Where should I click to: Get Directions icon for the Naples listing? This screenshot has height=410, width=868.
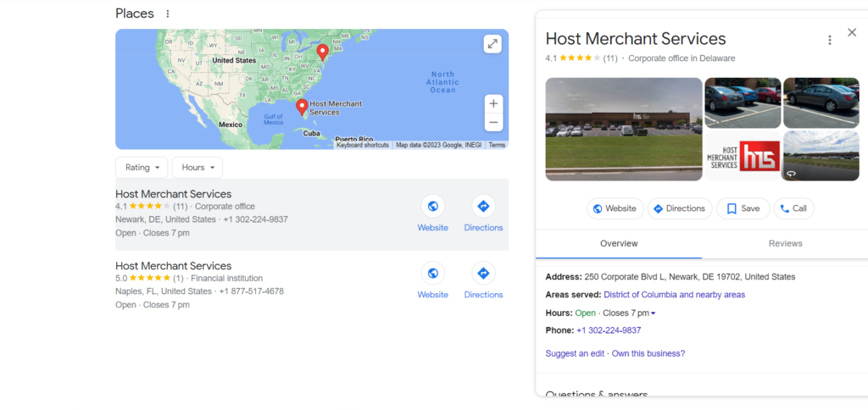483,274
